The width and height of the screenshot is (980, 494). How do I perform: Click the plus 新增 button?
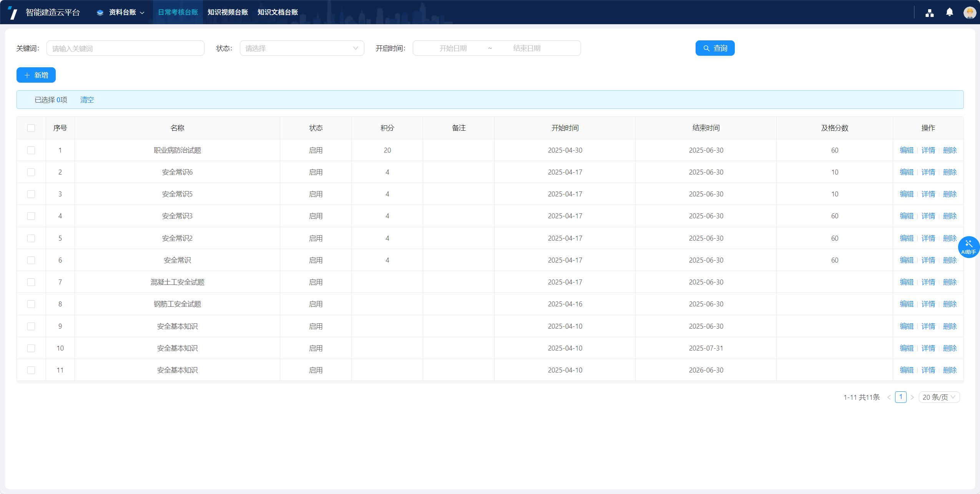coord(36,75)
